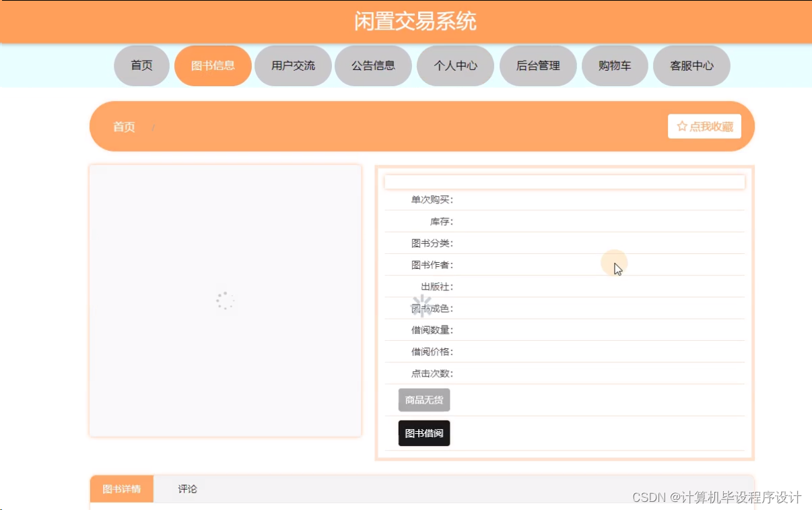
Task: Click the book title input field
Action: click(x=564, y=181)
